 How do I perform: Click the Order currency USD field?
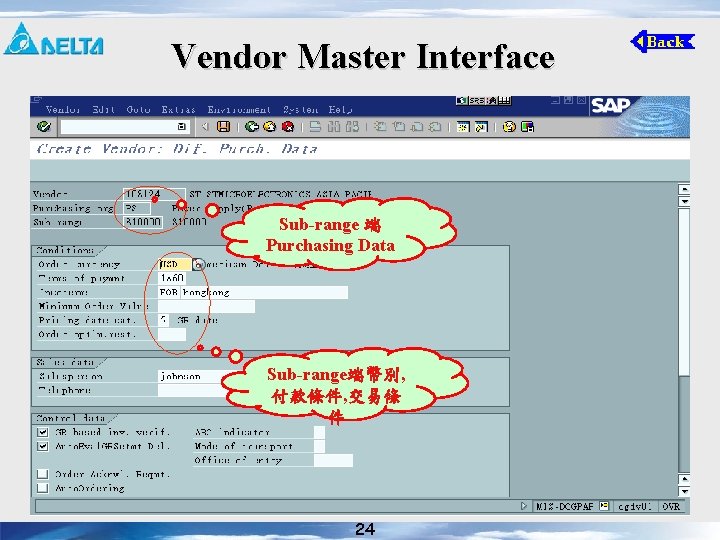[174, 264]
